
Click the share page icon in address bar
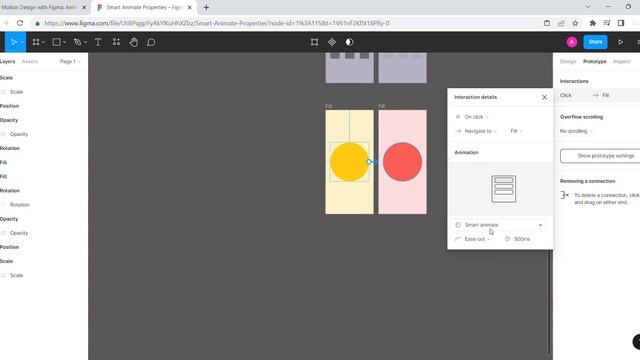coord(561,23)
